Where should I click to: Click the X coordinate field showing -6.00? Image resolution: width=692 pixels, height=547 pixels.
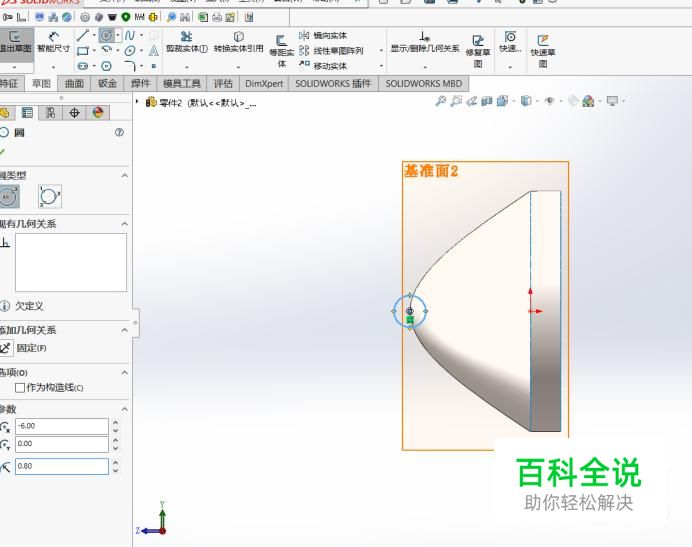point(62,426)
